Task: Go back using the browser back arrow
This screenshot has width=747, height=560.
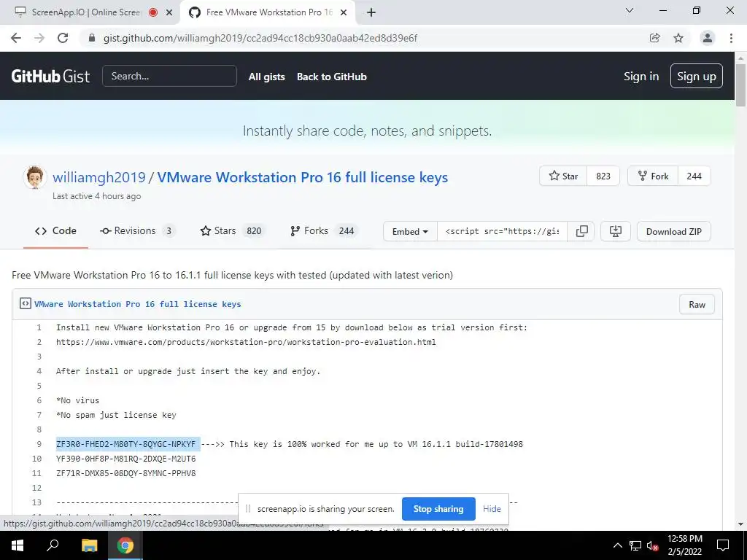Action: coord(16,38)
